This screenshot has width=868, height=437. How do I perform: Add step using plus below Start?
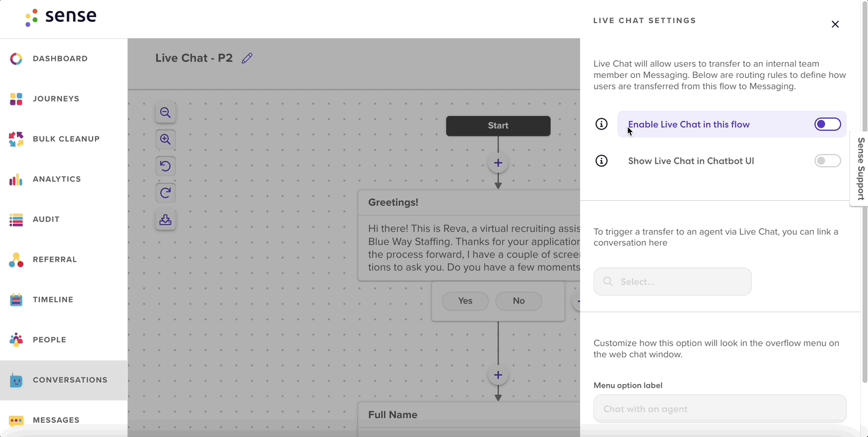[x=498, y=163]
